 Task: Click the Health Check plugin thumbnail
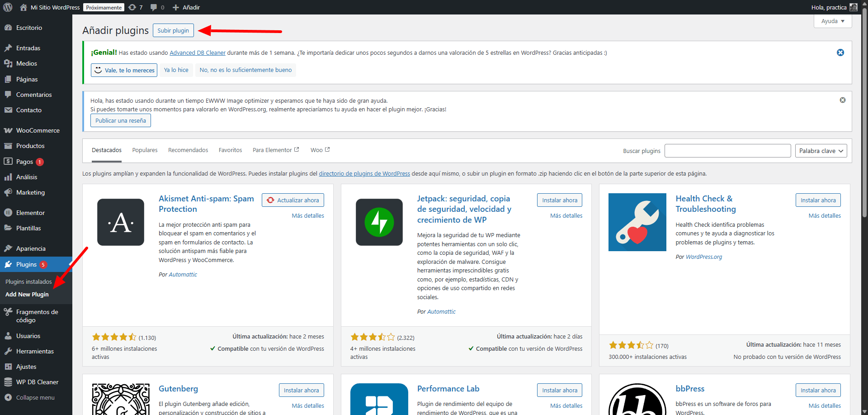637,222
